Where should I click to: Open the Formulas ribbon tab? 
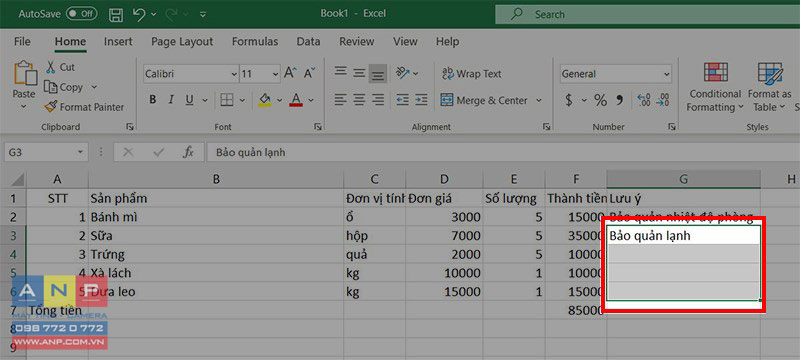point(255,42)
